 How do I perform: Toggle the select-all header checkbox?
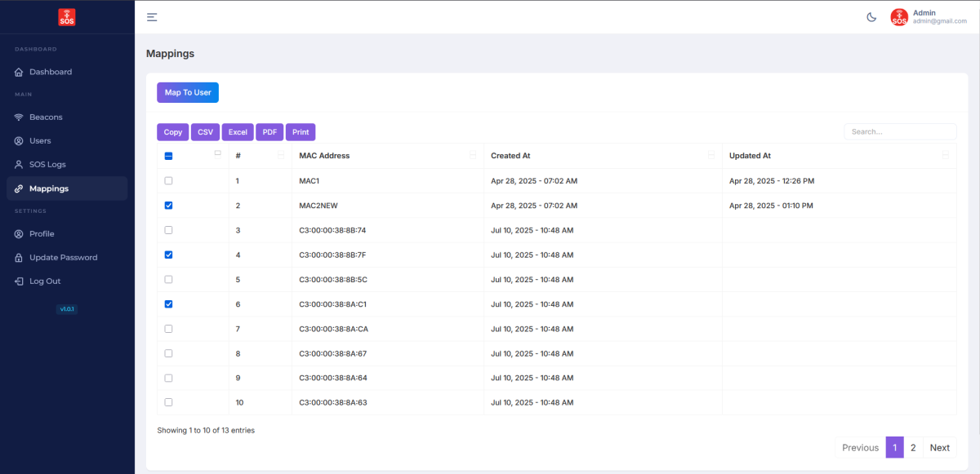point(169,156)
